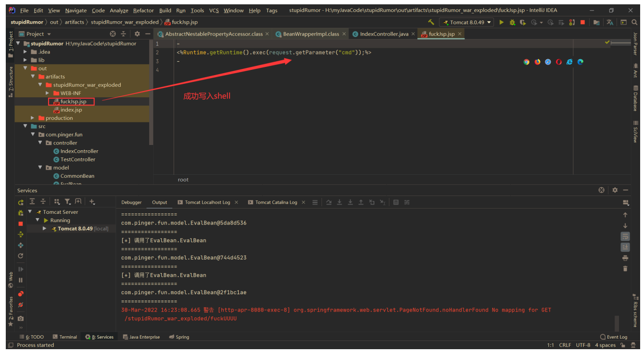Expand the production folder
Image resolution: width=644 pixels, height=354 pixels.
[33, 118]
